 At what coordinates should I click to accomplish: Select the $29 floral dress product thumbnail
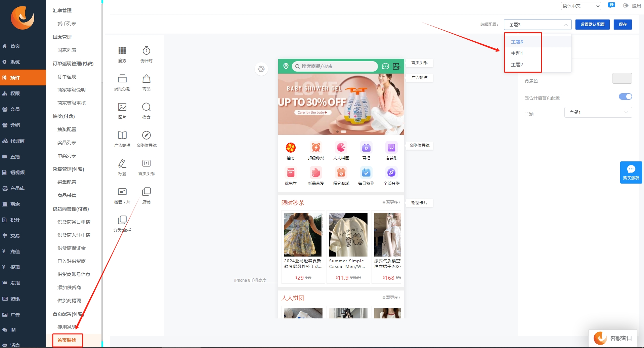(303, 235)
